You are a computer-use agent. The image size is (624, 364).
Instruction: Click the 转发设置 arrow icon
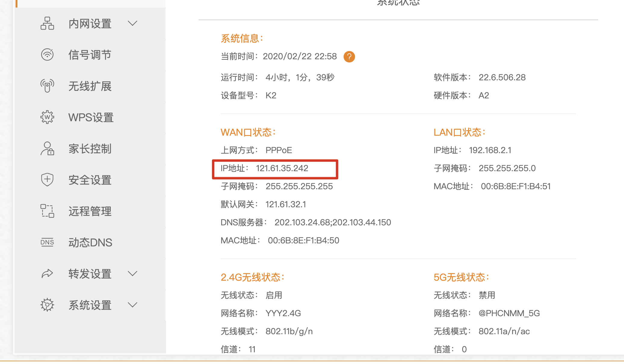tap(47, 274)
